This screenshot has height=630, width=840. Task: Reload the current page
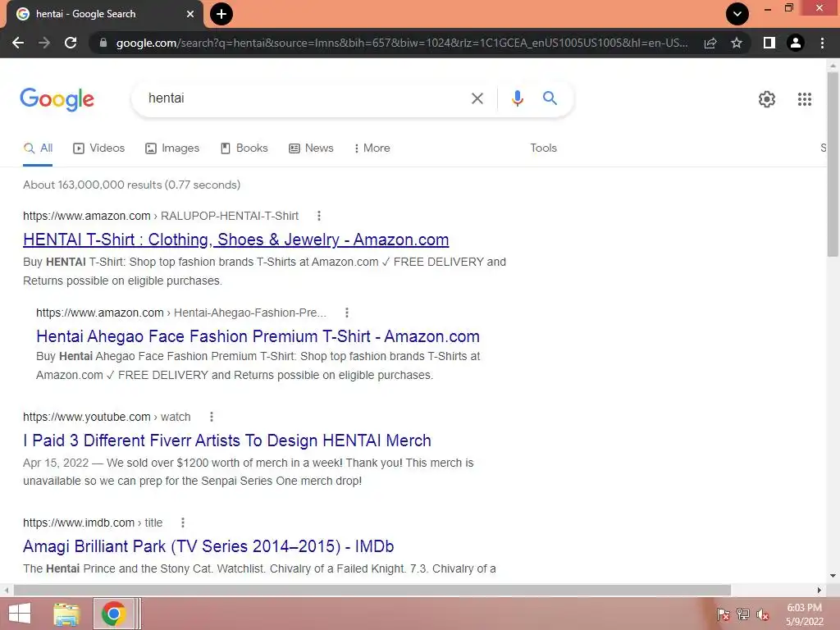pos(71,43)
